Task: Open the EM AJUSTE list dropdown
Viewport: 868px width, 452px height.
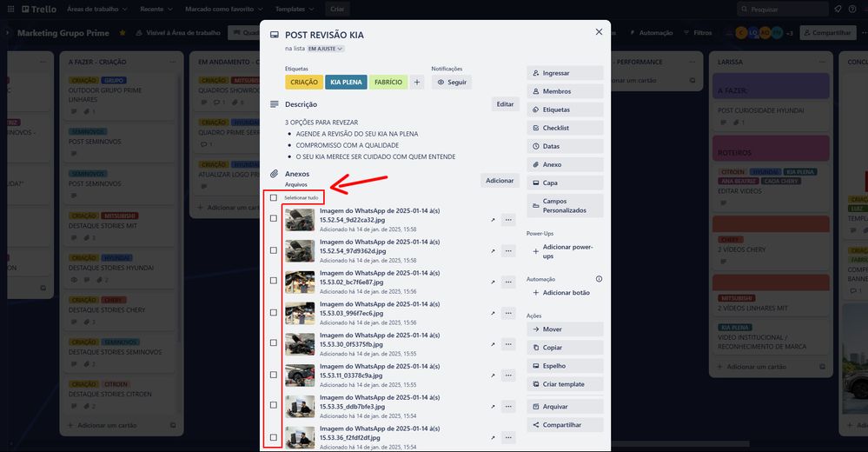Action: (x=326, y=49)
